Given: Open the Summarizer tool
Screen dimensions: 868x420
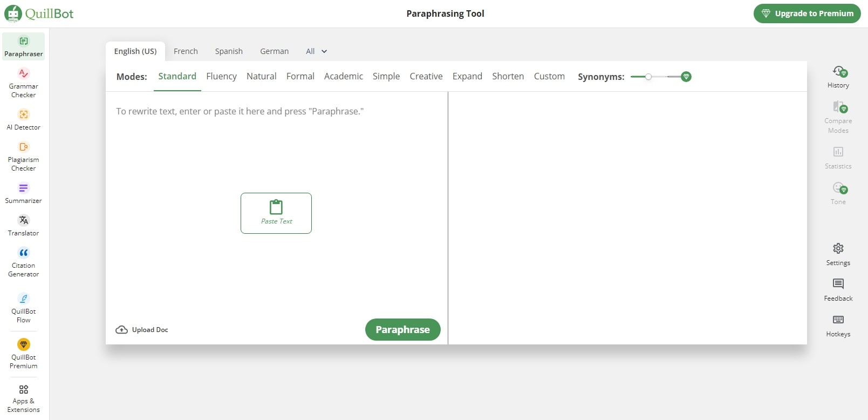Looking at the screenshot, I should 23,193.
